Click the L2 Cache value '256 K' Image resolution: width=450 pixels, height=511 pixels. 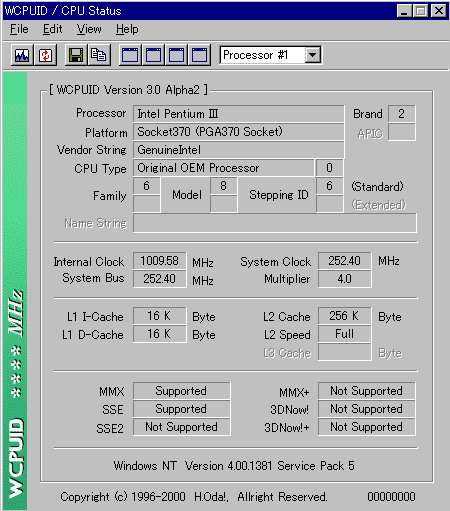tap(344, 316)
